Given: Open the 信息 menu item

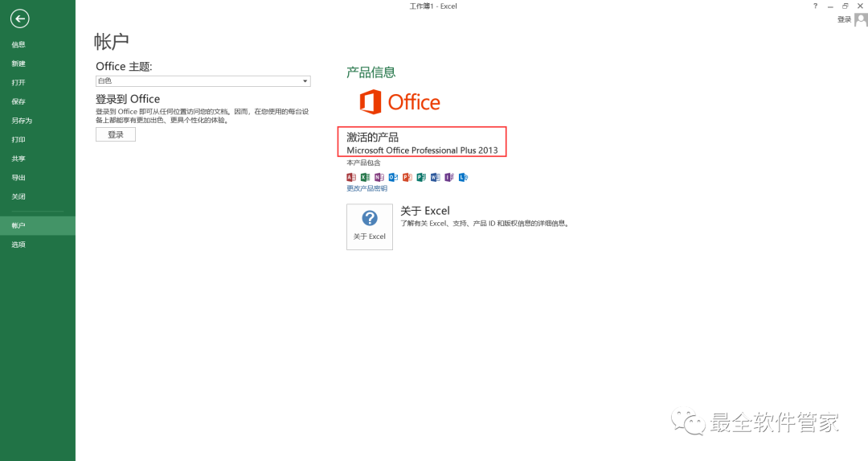Looking at the screenshot, I should pyautogui.click(x=38, y=44).
